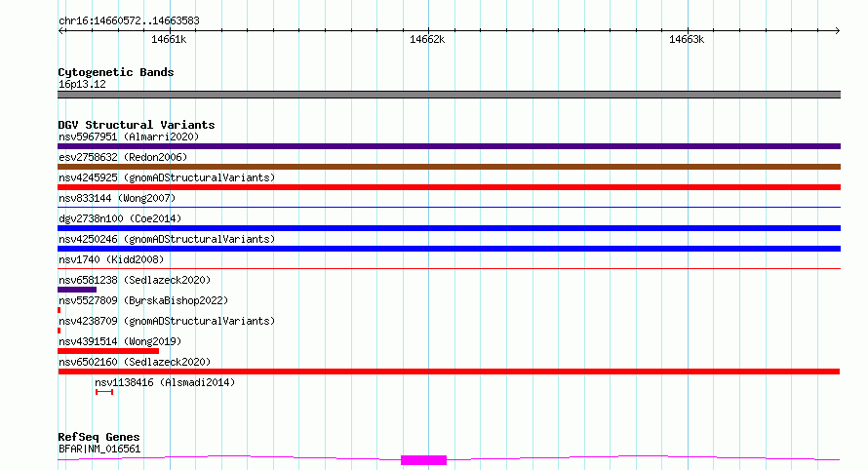
Task: Open the nsv4238709 (gnomADStructuralVariants) label
Action: 167,321
